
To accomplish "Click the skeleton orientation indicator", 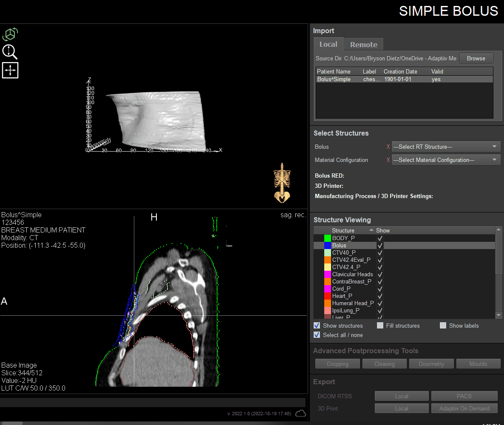I will (282, 183).
